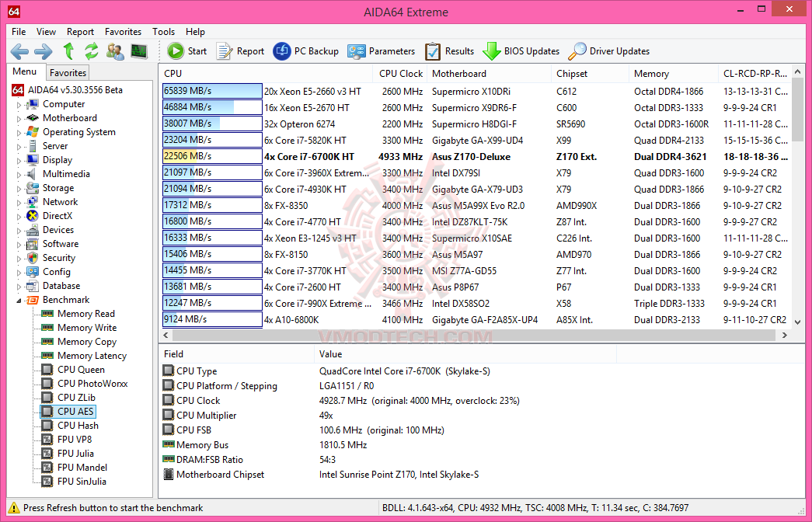Switch to the Favorites tab

point(68,73)
